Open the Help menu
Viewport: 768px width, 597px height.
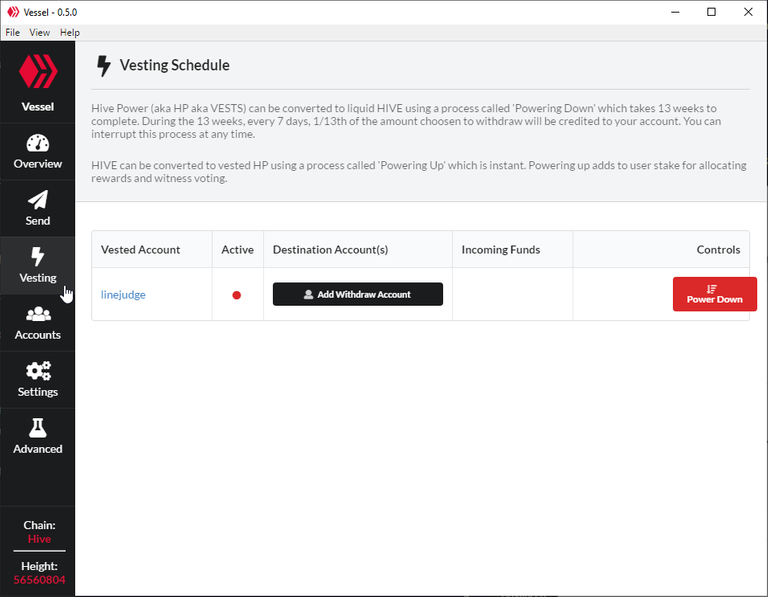(x=70, y=32)
